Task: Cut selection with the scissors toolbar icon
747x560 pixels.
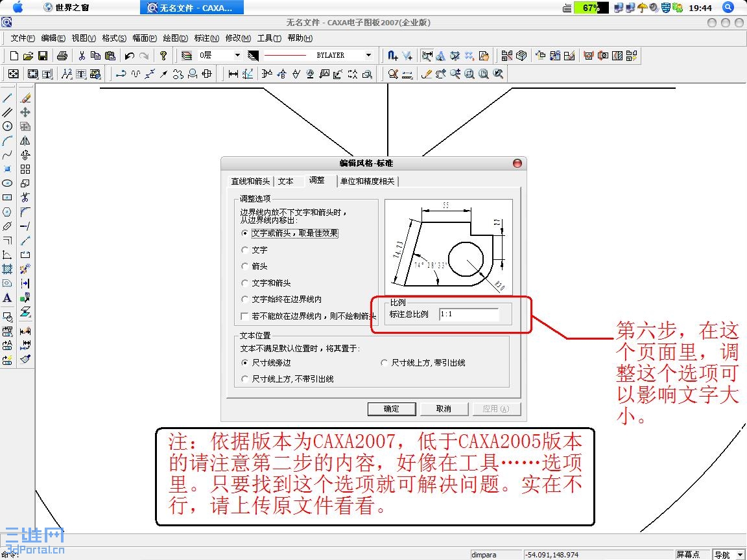Action: point(82,56)
